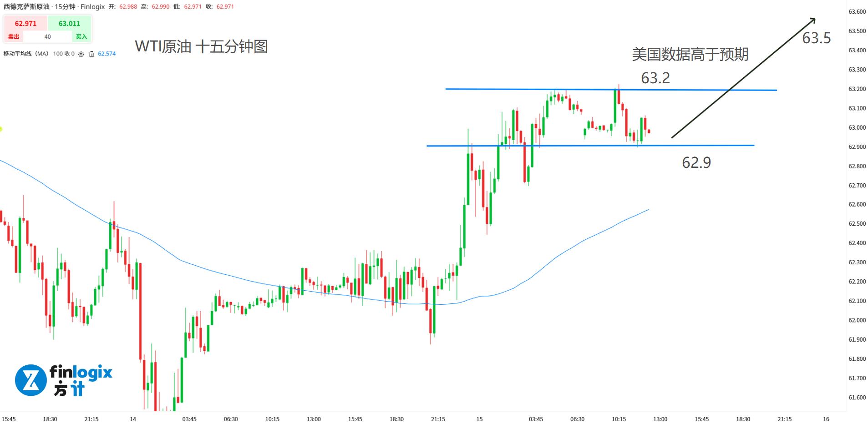Click the 61.600 mark on price axis
Viewport: 868px width, 424px height.
857,398
